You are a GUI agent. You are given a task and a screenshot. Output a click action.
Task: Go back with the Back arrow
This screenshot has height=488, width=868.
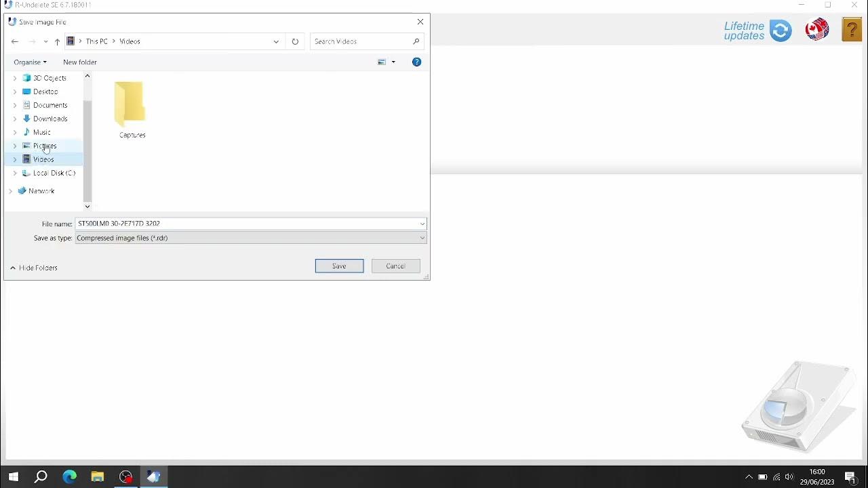point(15,41)
